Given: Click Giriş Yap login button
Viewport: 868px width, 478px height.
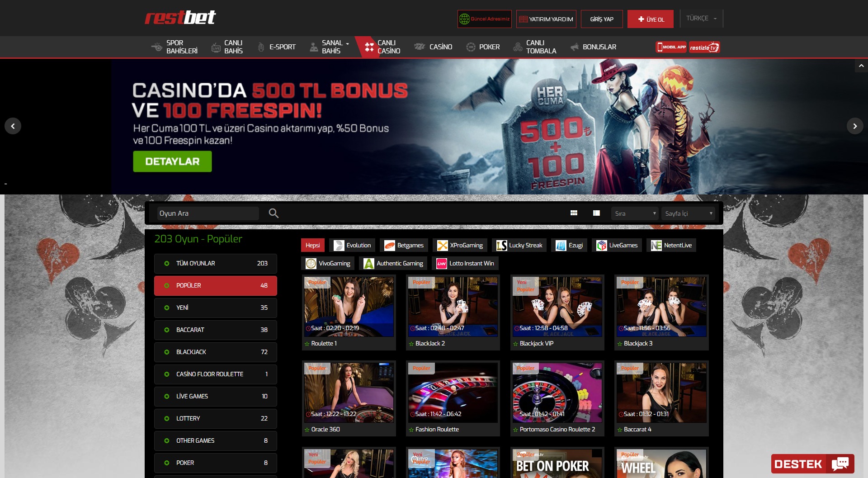Looking at the screenshot, I should (x=602, y=19).
